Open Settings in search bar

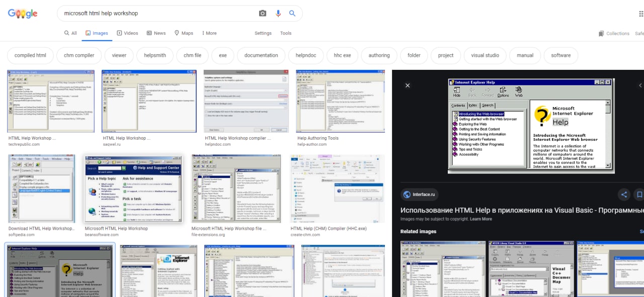[x=263, y=33]
